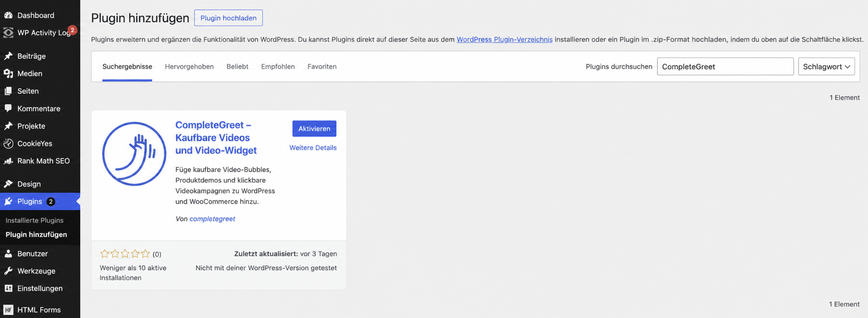Open the Projekte menu label

coord(31,126)
